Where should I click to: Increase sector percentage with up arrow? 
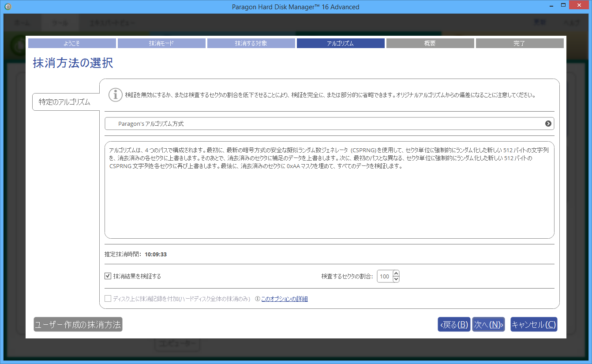click(x=396, y=274)
